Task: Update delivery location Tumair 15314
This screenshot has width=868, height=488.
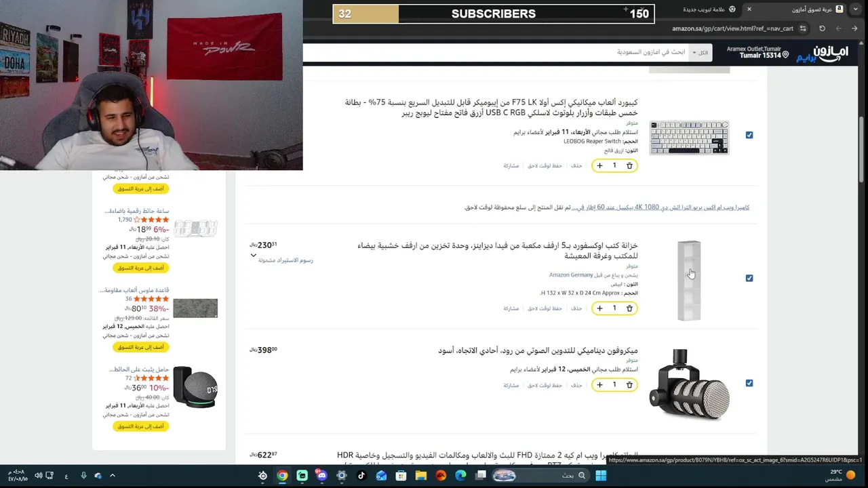Action: [757, 52]
